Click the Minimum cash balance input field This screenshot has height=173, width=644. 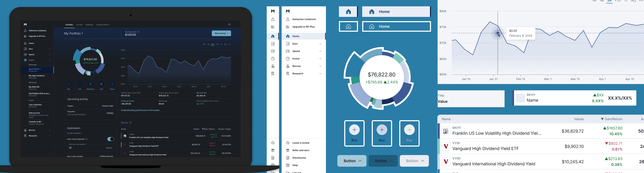pyautogui.click(x=90, y=147)
